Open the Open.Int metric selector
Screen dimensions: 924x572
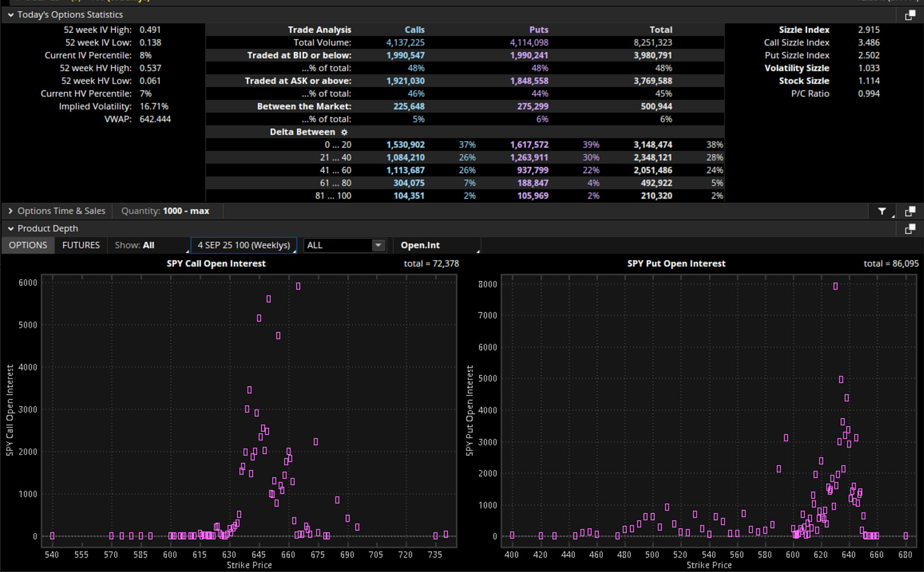point(437,245)
